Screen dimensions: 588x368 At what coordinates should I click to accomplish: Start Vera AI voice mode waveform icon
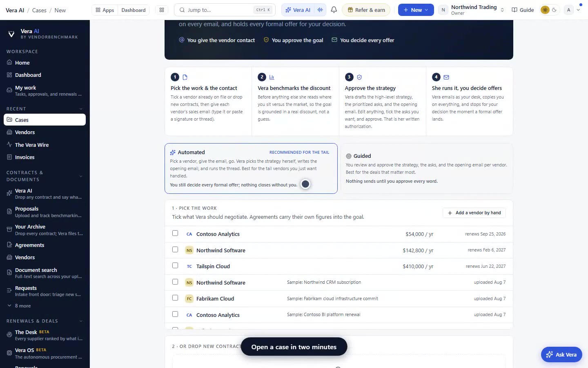tap(321, 10)
